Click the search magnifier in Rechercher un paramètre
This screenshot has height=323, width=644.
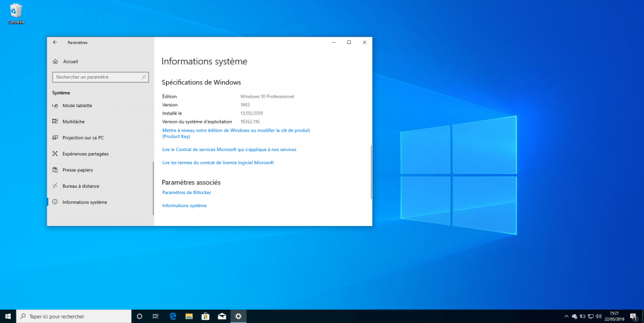coord(144,77)
